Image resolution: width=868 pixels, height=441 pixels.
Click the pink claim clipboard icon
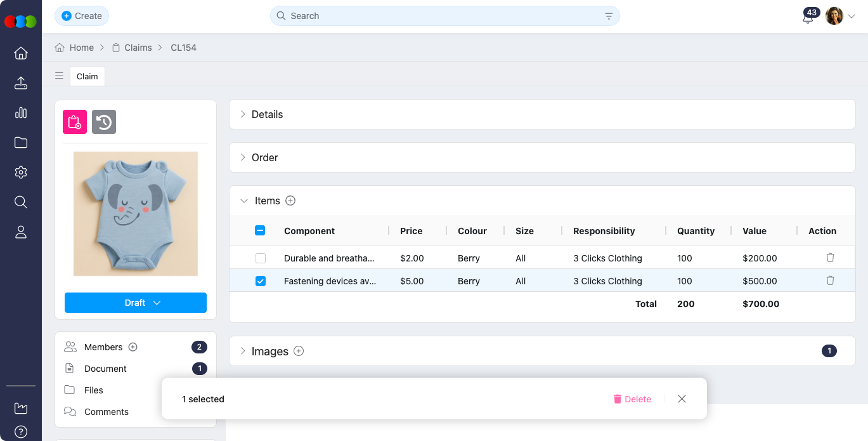click(74, 122)
